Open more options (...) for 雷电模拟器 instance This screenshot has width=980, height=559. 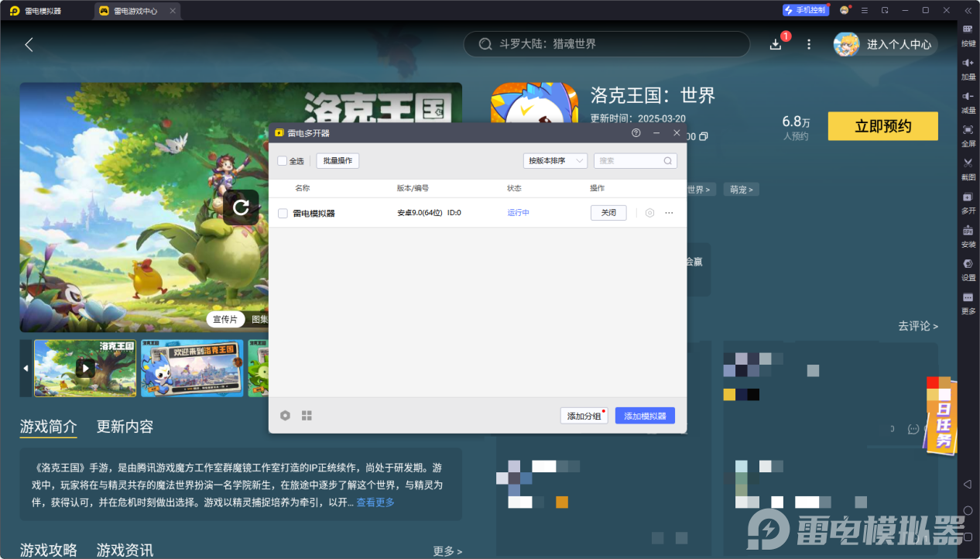(668, 212)
